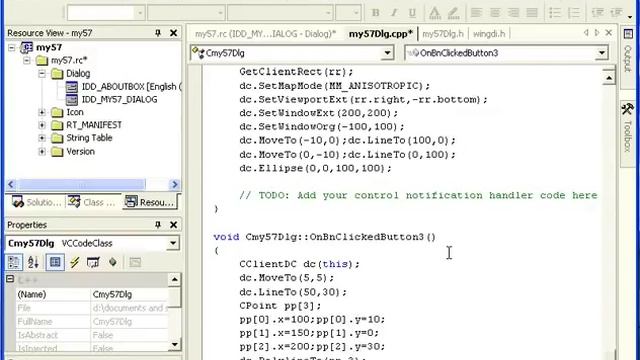Collapse the my57.rc* node
Image resolution: width=640 pixels, height=360 pixels.
tap(27, 60)
